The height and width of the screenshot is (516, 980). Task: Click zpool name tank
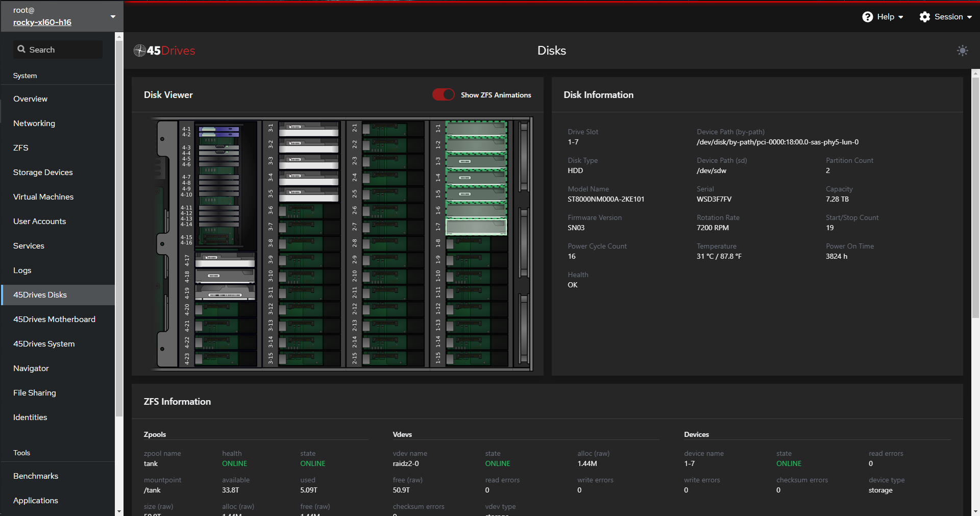151,464
